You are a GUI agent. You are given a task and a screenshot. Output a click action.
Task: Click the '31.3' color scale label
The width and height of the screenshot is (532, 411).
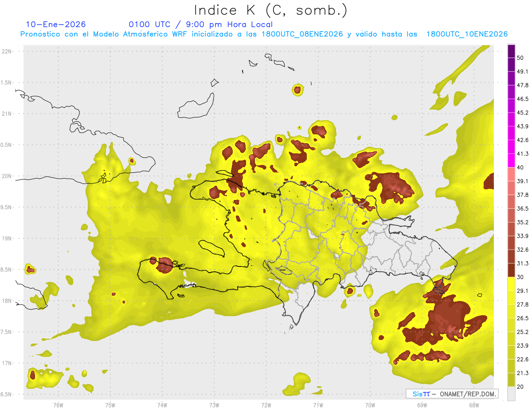(522, 263)
